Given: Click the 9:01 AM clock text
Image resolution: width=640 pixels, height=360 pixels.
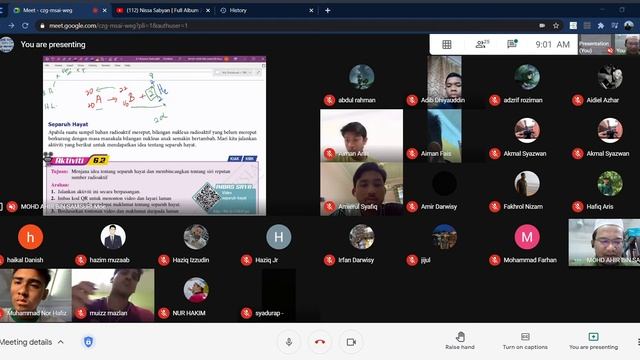Looking at the screenshot, I should (552, 44).
